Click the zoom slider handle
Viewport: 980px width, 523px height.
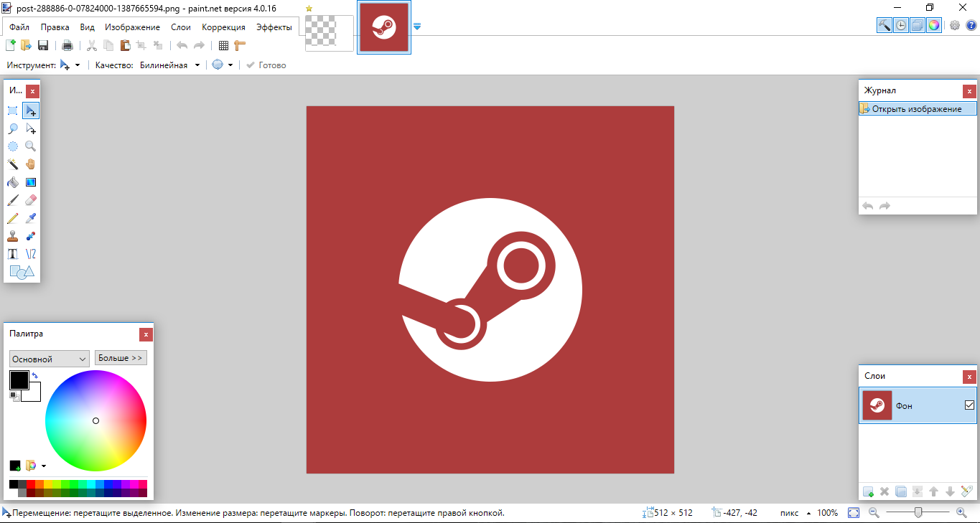point(918,512)
